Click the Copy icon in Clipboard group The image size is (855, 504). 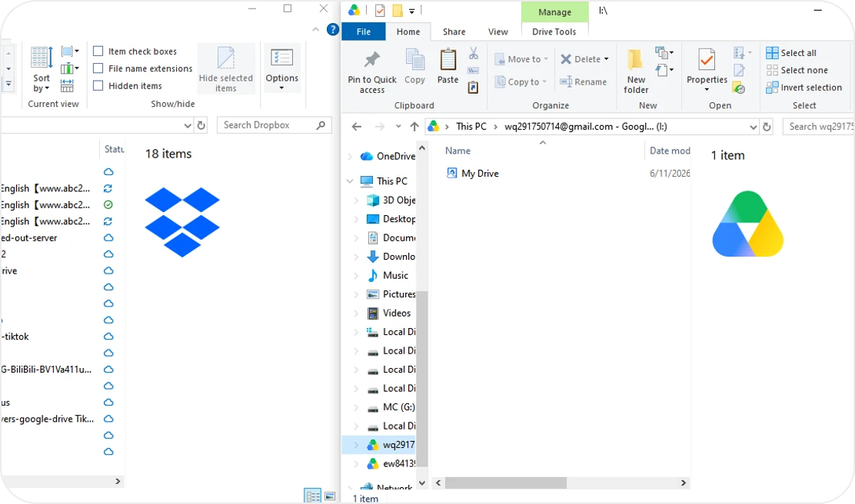415,59
